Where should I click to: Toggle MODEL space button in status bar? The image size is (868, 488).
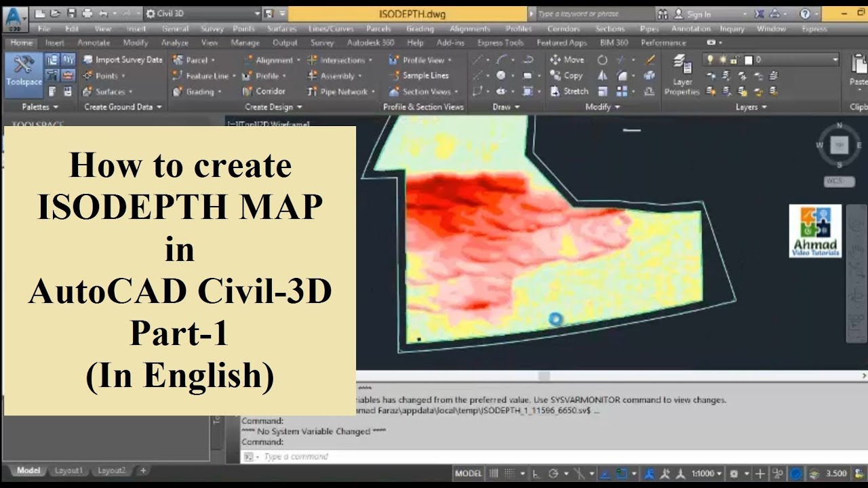tap(468, 473)
